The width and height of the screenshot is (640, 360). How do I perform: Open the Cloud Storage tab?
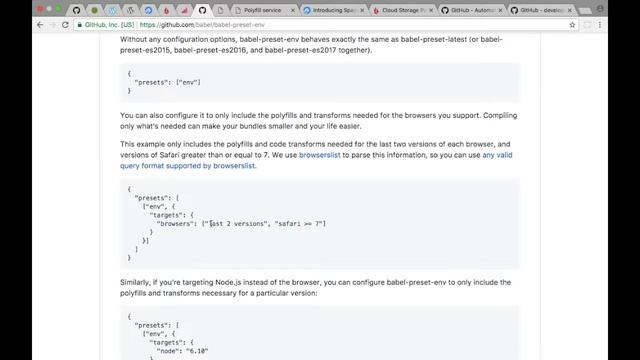pos(402,10)
